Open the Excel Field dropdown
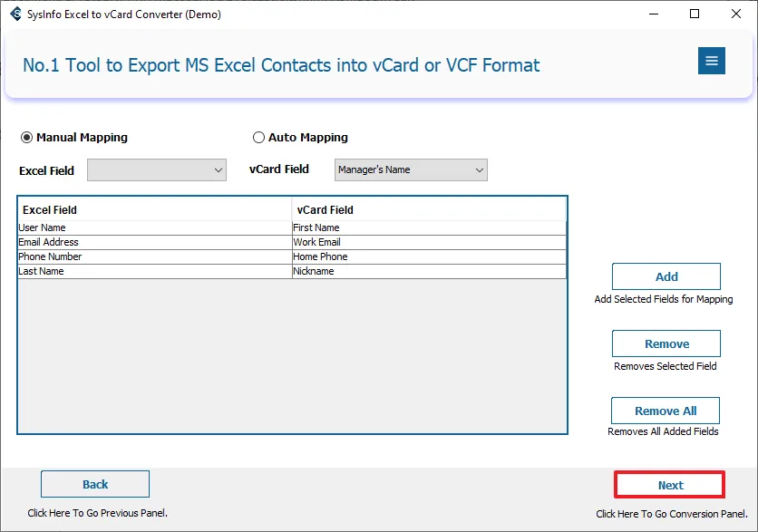The image size is (758, 532). pos(157,169)
